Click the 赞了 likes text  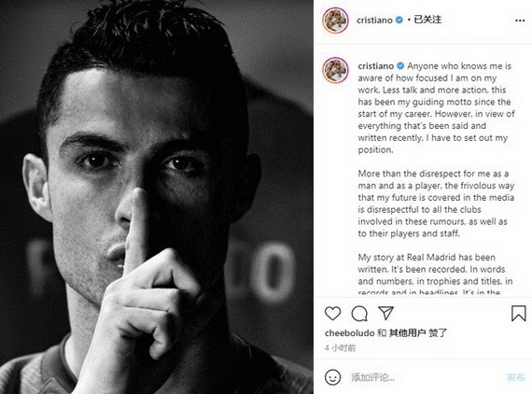coord(438,333)
